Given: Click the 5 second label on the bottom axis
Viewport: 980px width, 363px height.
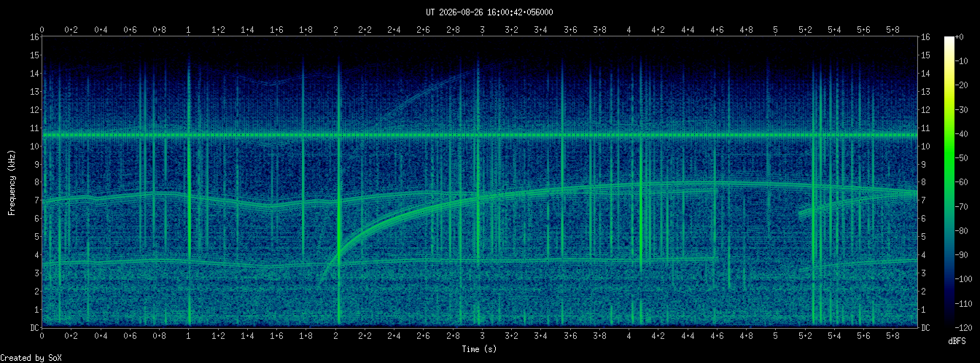Looking at the screenshot, I should (775, 335).
